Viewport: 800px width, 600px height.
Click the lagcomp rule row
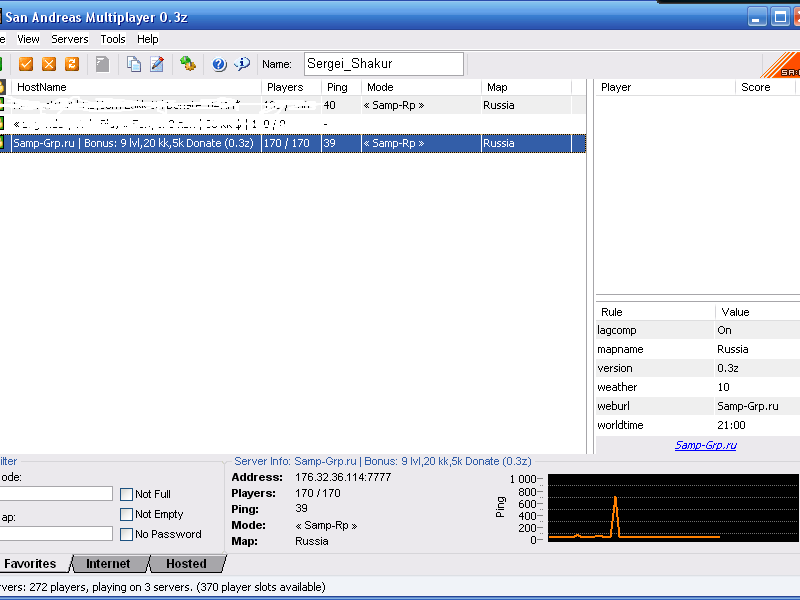(x=698, y=330)
